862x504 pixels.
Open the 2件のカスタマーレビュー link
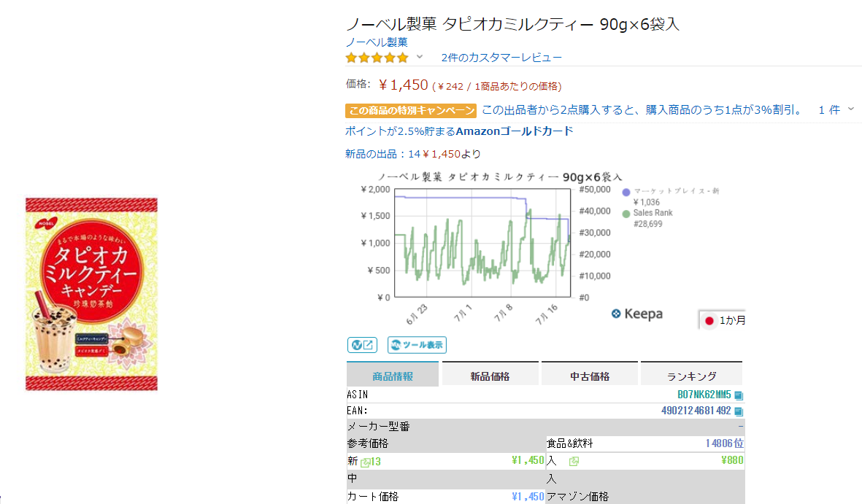(501, 58)
